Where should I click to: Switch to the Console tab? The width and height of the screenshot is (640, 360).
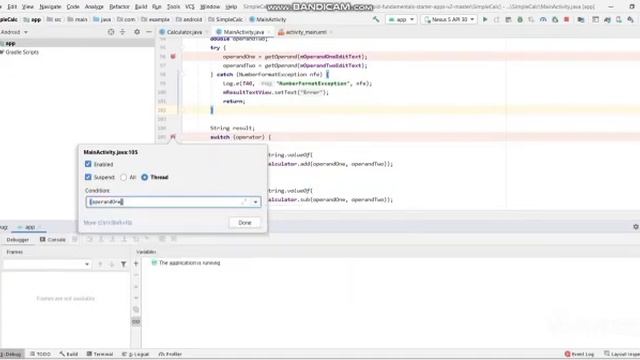[x=53, y=240]
